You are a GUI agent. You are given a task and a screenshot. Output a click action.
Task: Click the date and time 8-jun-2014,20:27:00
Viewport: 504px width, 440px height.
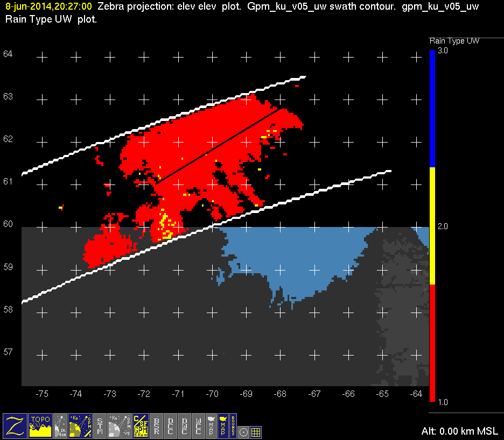(48, 6)
